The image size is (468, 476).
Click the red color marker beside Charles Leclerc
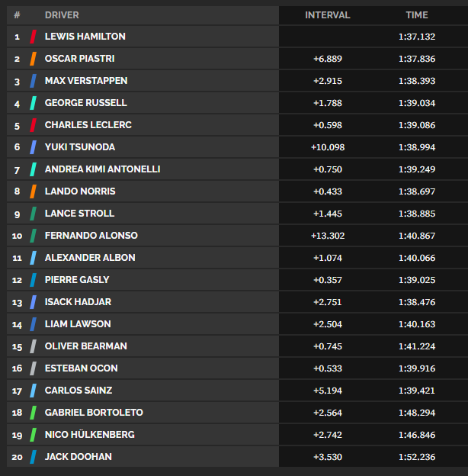point(34,125)
